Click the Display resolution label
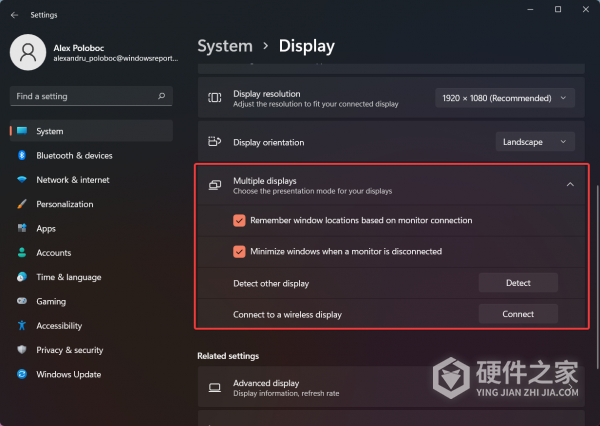This screenshot has width=600, height=426. click(x=267, y=94)
